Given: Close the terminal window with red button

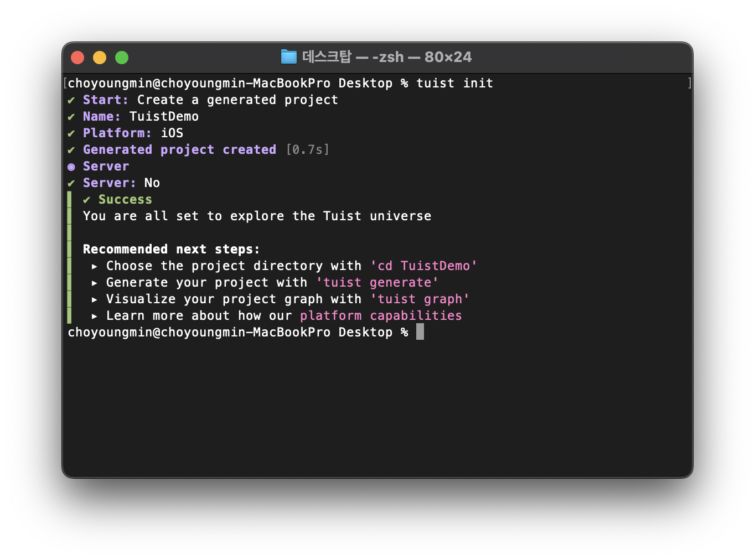Looking at the screenshot, I should pyautogui.click(x=77, y=58).
